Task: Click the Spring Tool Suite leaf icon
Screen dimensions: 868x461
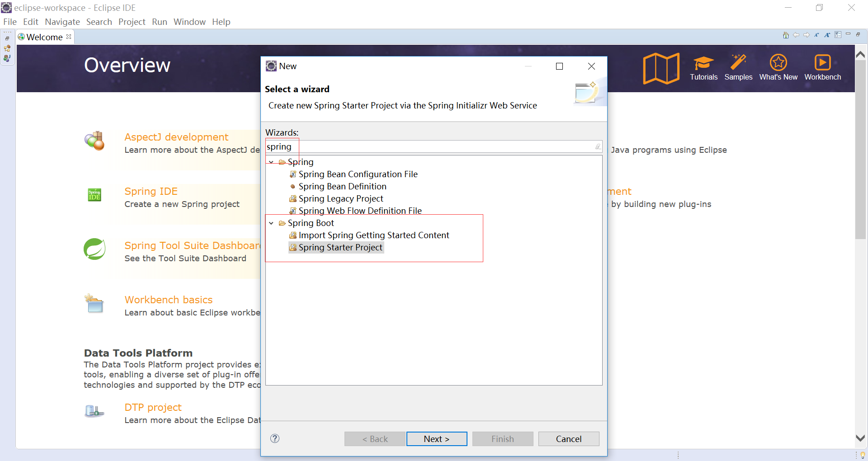Action: (x=94, y=249)
